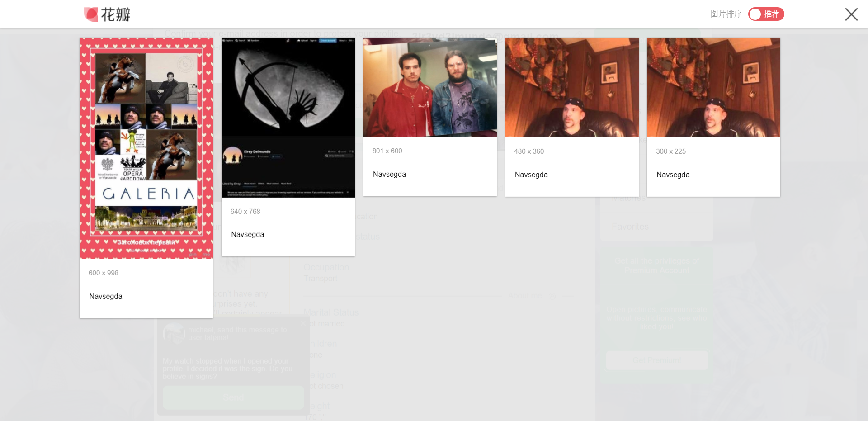Click the "640 x 768" size text
This screenshot has height=421, width=868.
click(x=245, y=212)
